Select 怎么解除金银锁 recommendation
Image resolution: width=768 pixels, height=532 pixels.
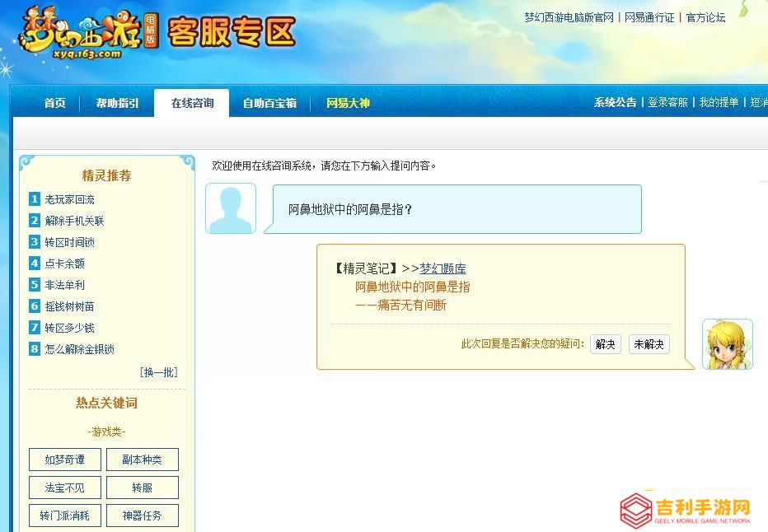[x=79, y=349]
